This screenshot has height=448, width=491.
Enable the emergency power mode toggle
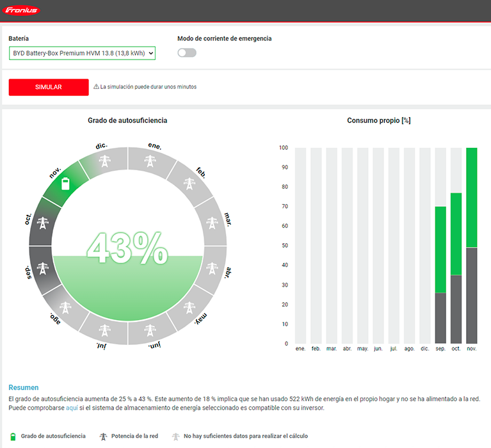(x=187, y=52)
